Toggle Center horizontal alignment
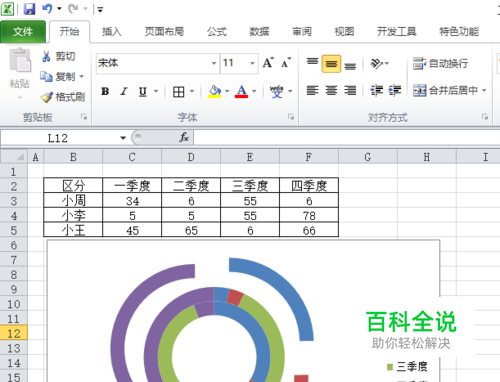The image size is (500, 382). tap(331, 90)
